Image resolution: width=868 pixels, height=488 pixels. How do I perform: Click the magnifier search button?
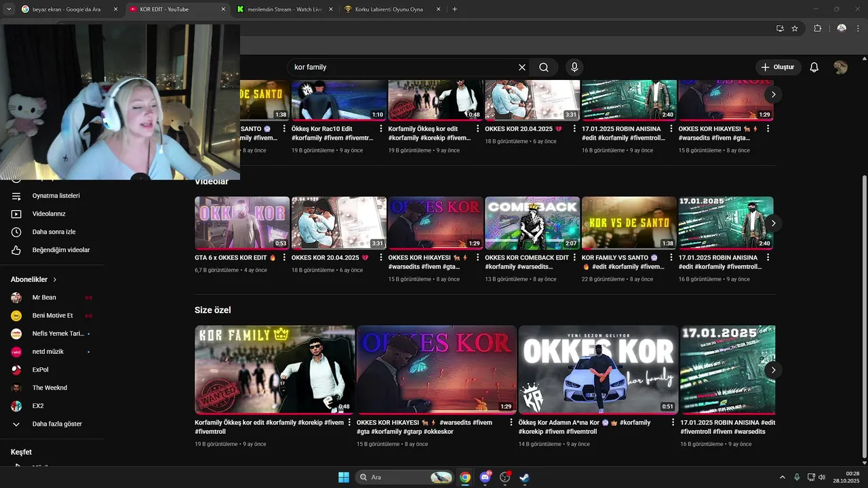tap(544, 67)
